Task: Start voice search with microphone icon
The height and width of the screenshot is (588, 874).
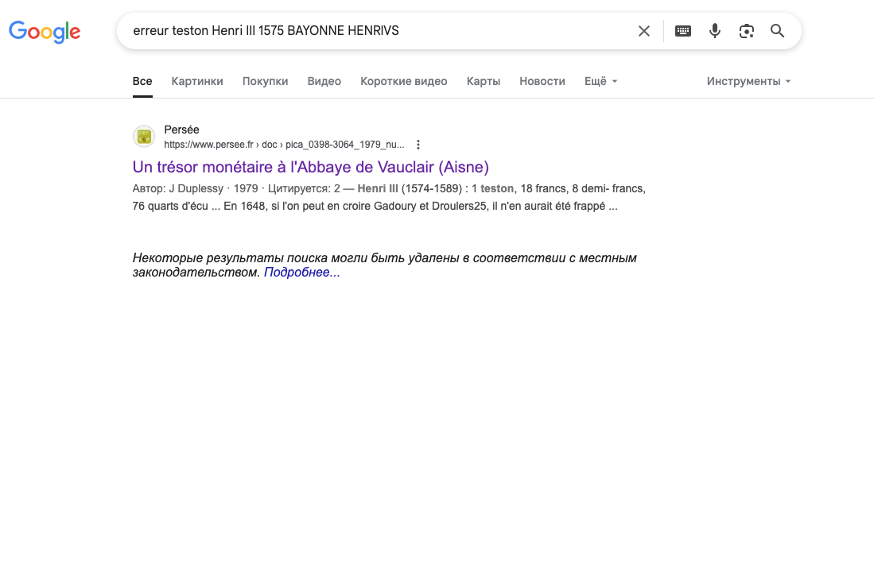Action: pyautogui.click(x=715, y=31)
